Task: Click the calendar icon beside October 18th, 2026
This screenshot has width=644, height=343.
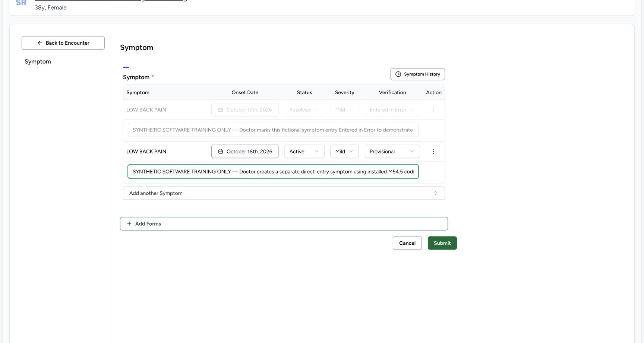Action: [x=221, y=152]
